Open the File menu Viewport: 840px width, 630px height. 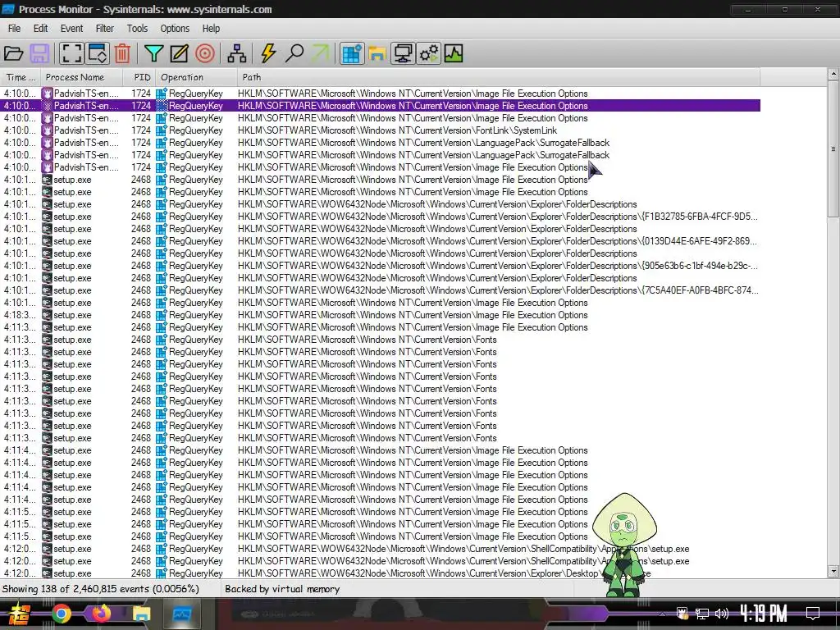coord(15,29)
